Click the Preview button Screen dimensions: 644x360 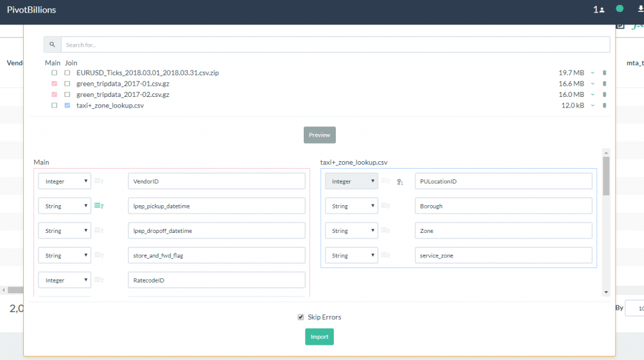[x=319, y=135]
